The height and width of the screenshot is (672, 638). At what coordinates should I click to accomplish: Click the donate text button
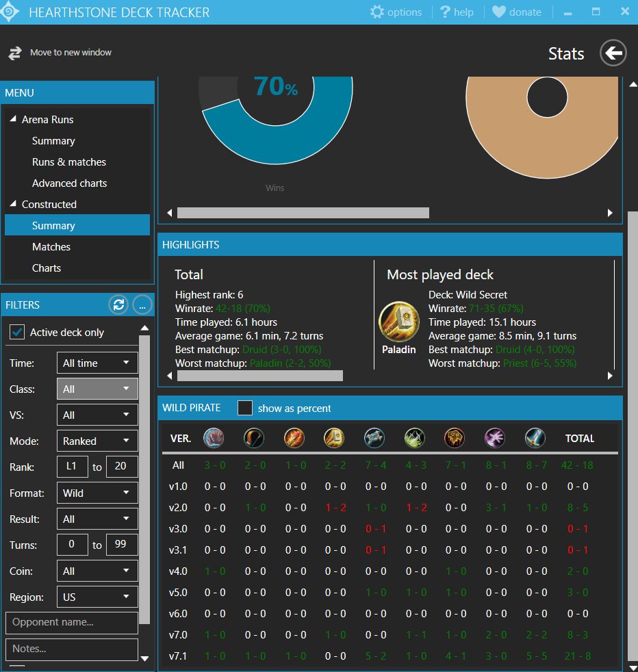point(525,12)
